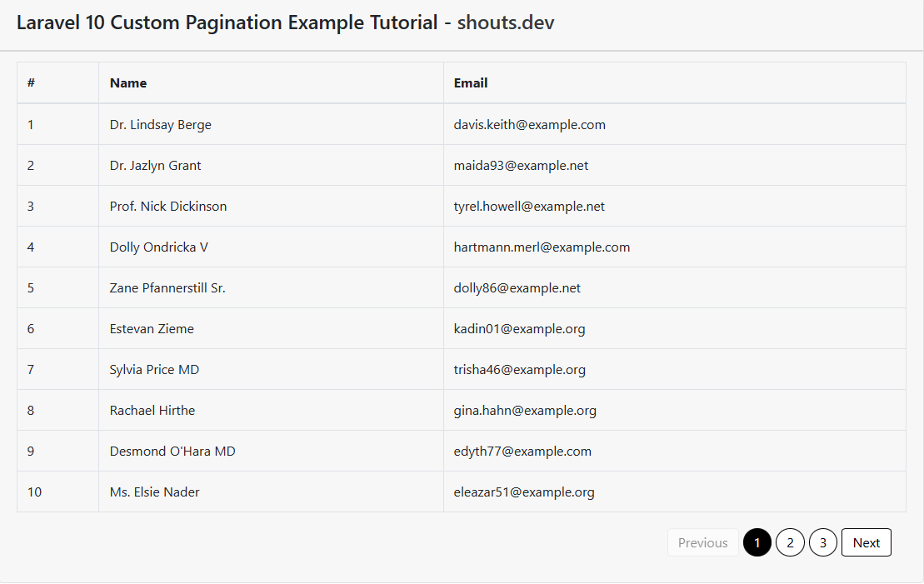Click the disabled Previous button

click(x=702, y=542)
